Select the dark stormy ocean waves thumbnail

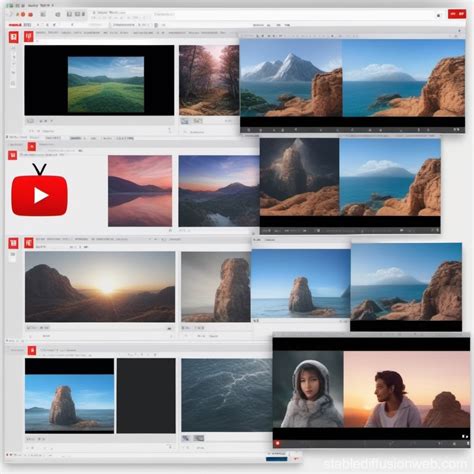[227, 395]
